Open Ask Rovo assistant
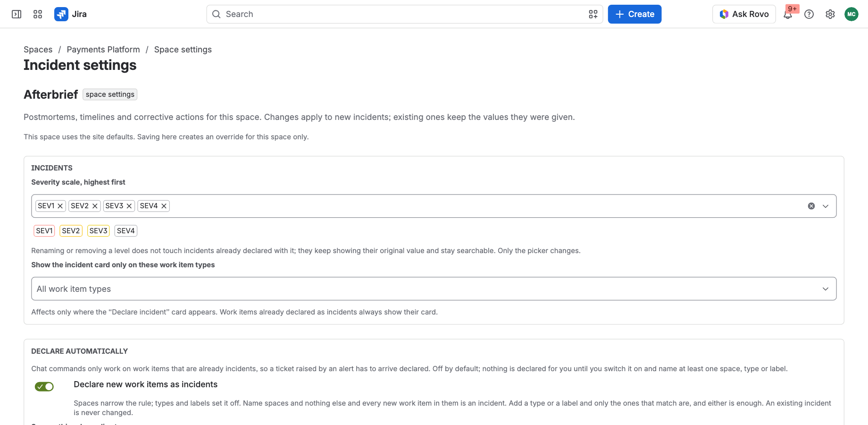The image size is (868, 425). (x=744, y=14)
